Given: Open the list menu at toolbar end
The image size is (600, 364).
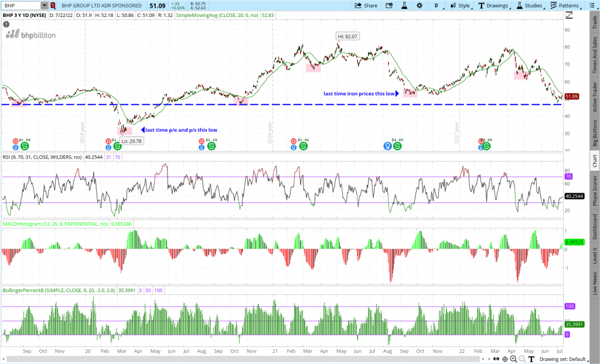Looking at the screenshot, I should point(591,6).
